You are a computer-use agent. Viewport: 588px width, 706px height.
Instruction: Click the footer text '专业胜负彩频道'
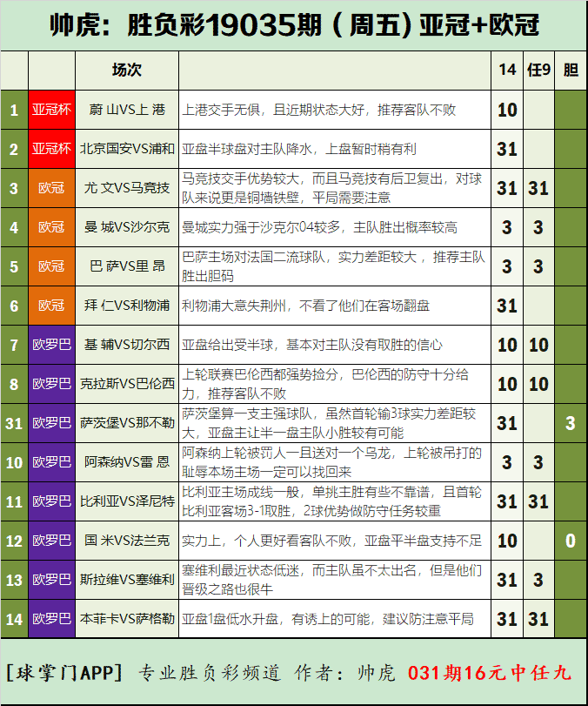click(x=210, y=672)
